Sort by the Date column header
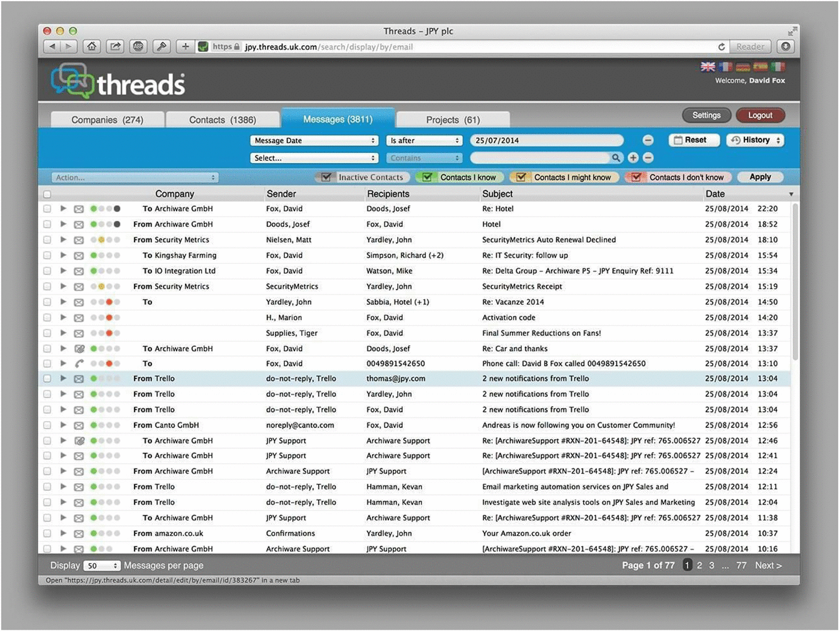 point(715,194)
